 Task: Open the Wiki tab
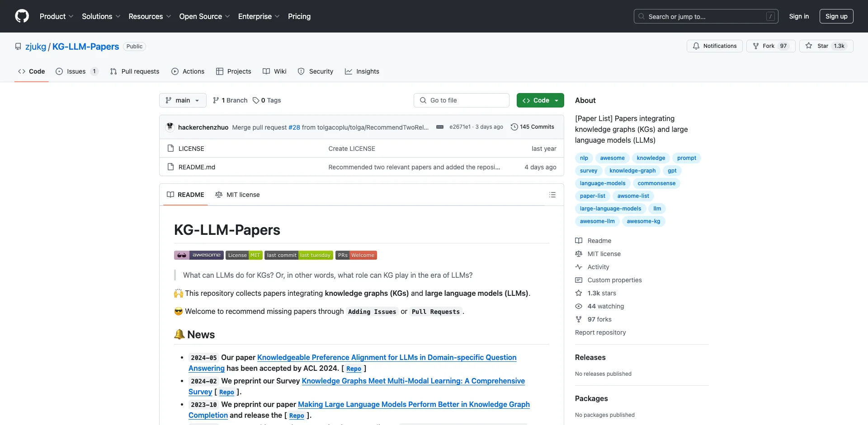pos(274,71)
